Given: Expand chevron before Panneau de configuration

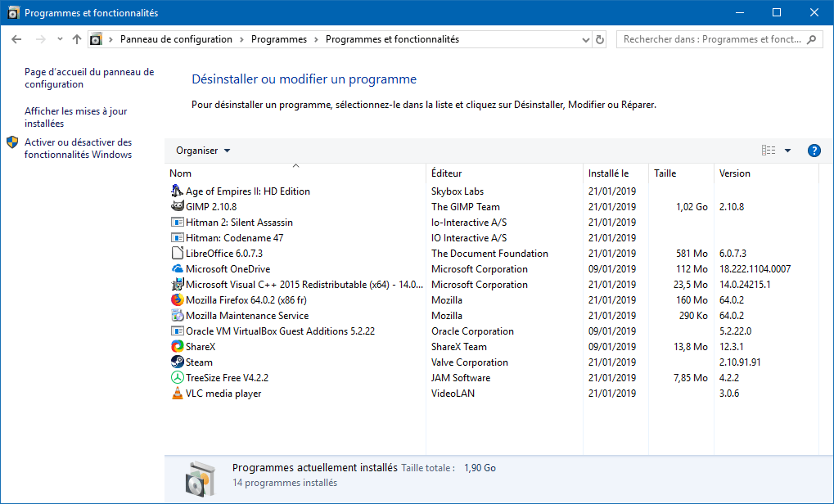Looking at the screenshot, I should point(110,39).
